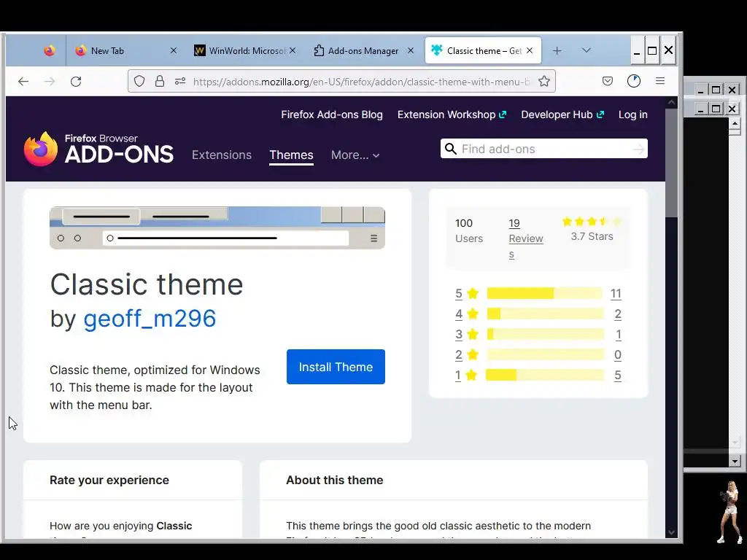Open author geoff_m296 profile link
The height and width of the screenshot is (560, 747).
tap(150, 319)
